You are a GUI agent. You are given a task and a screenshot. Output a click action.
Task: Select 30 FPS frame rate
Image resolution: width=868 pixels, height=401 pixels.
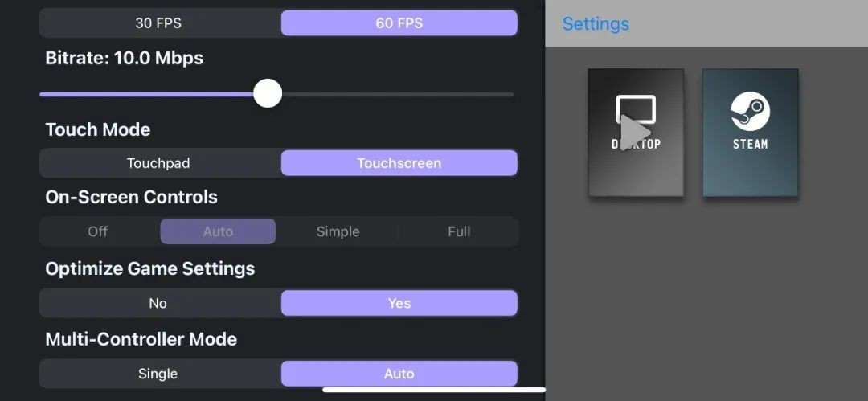click(160, 23)
